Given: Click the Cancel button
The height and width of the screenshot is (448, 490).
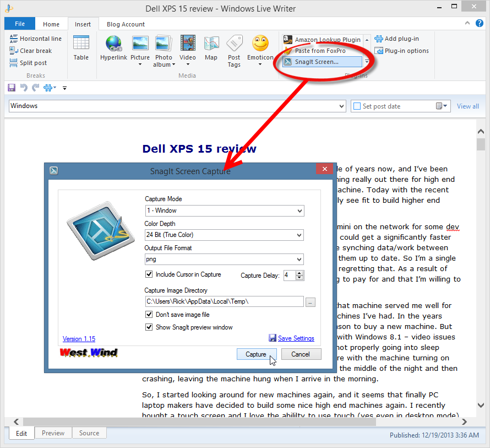Looking at the screenshot, I should (301, 354).
